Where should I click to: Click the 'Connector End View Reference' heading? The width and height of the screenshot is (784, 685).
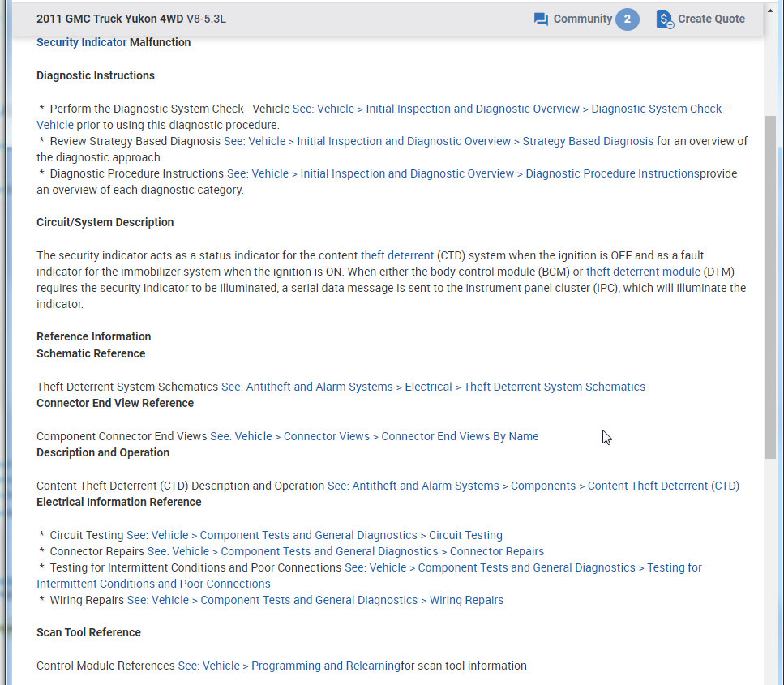click(x=114, y=403)
